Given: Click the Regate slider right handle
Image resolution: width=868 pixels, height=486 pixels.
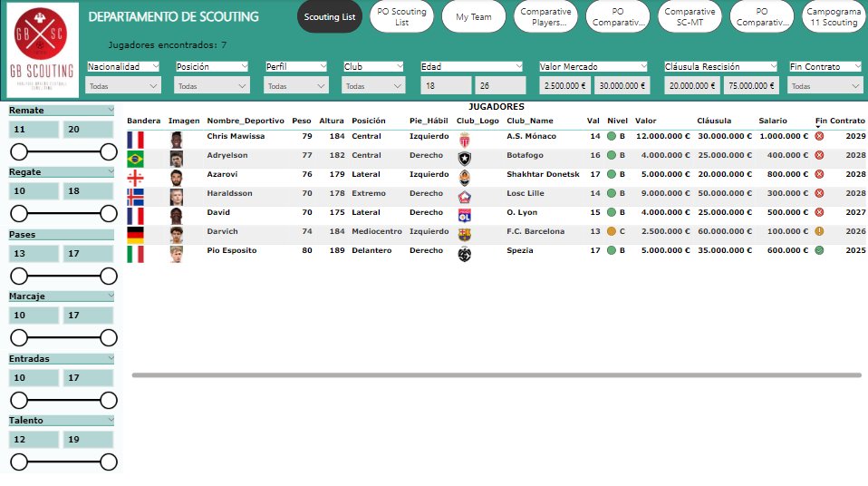Looking at the screenshot, I should click(x=109, y=213).
